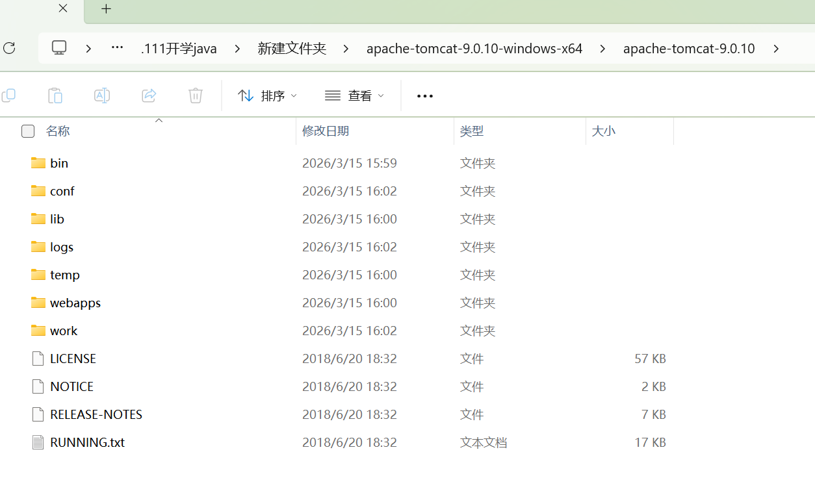Sort by 修改日期 column header
This screenshot has height=504, width=815.
click(326, 131)
